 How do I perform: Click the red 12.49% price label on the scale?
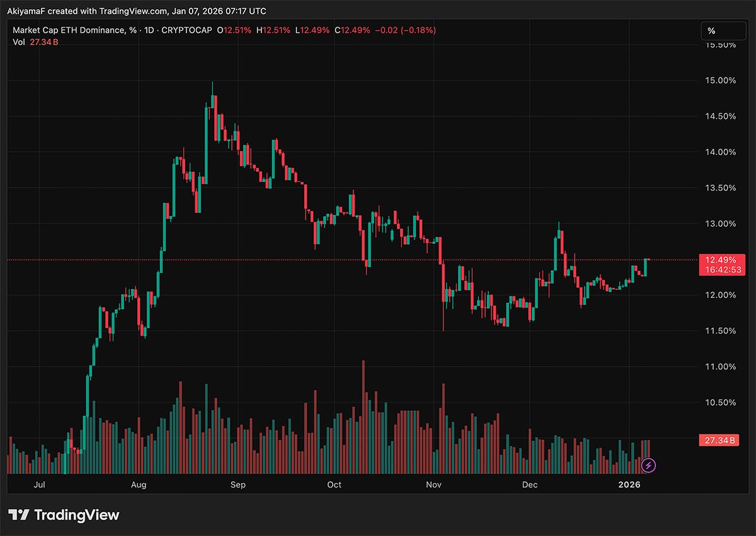722,259
